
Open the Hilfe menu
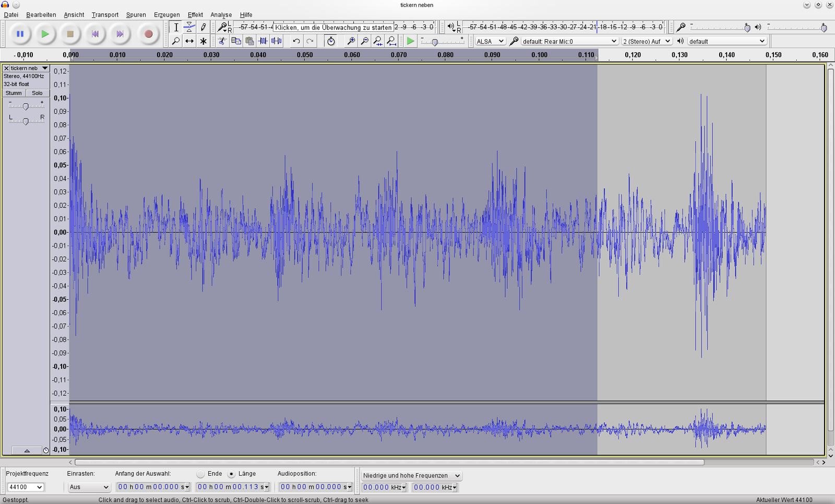click(246, 15)
